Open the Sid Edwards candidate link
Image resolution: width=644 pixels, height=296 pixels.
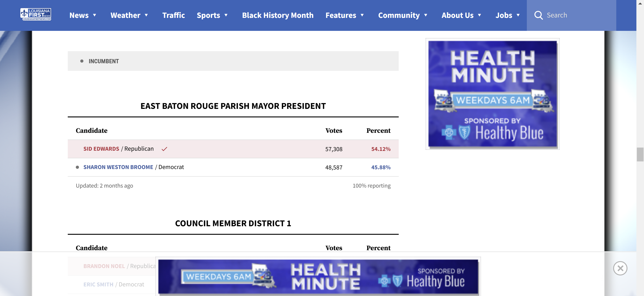(x=101, y=149)
